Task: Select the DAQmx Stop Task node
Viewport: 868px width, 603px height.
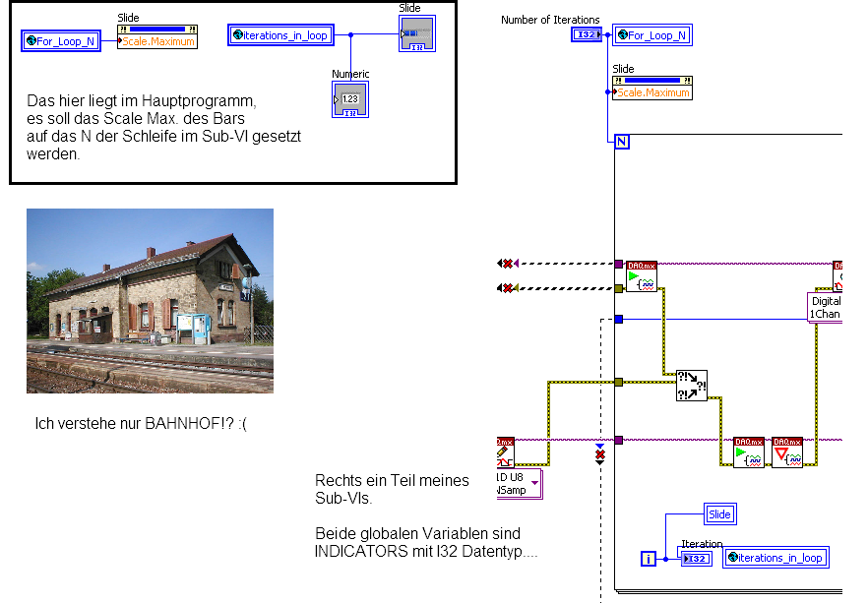Action: (x=787, y=452)
